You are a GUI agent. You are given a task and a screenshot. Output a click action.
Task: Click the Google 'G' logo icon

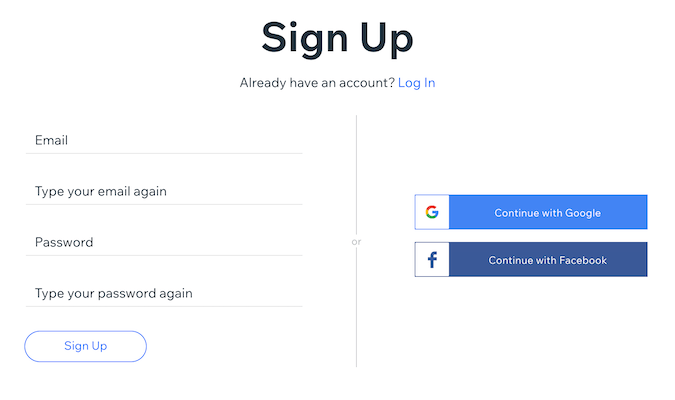coord(432,212)
